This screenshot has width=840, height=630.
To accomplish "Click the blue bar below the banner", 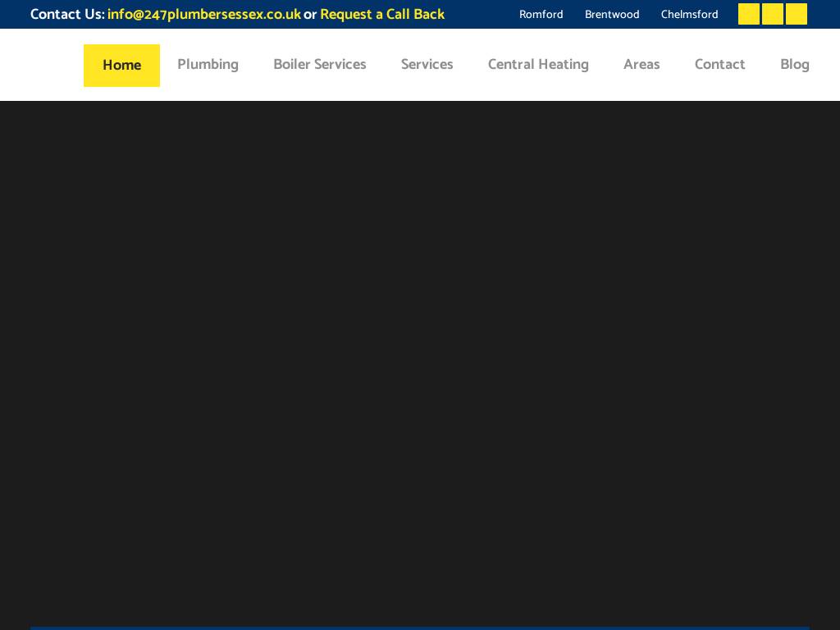I will point(420,628).
